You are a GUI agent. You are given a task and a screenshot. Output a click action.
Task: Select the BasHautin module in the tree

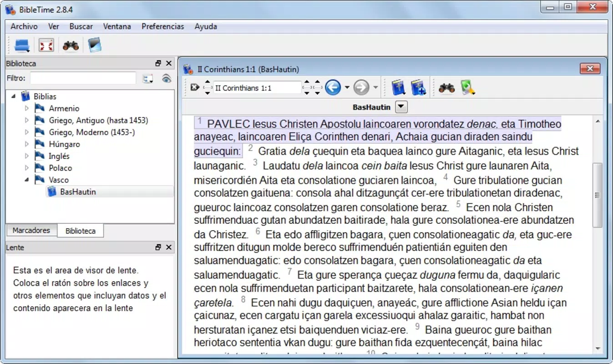pyautogui.click(x=78, y=192)
